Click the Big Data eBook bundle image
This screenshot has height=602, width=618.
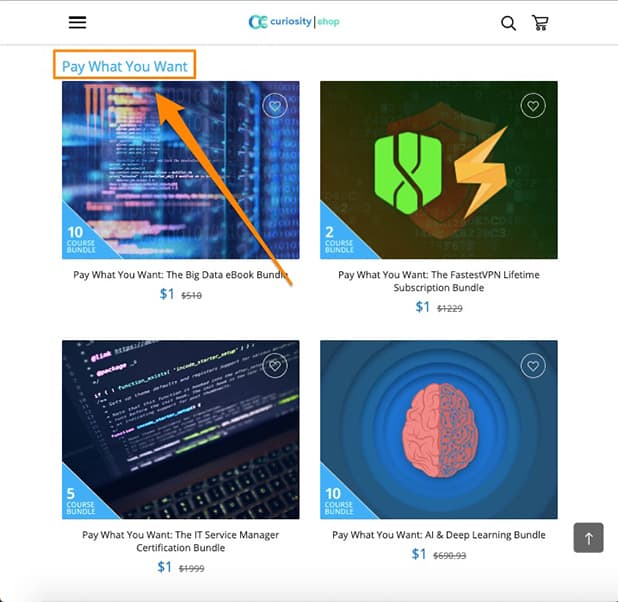pyautogui.click(x=181, y=170)
